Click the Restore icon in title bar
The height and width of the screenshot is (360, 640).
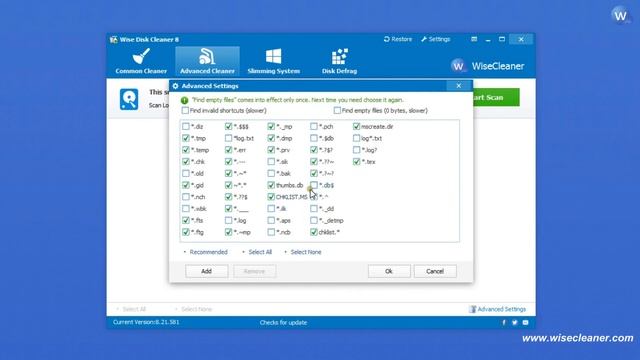386,39
